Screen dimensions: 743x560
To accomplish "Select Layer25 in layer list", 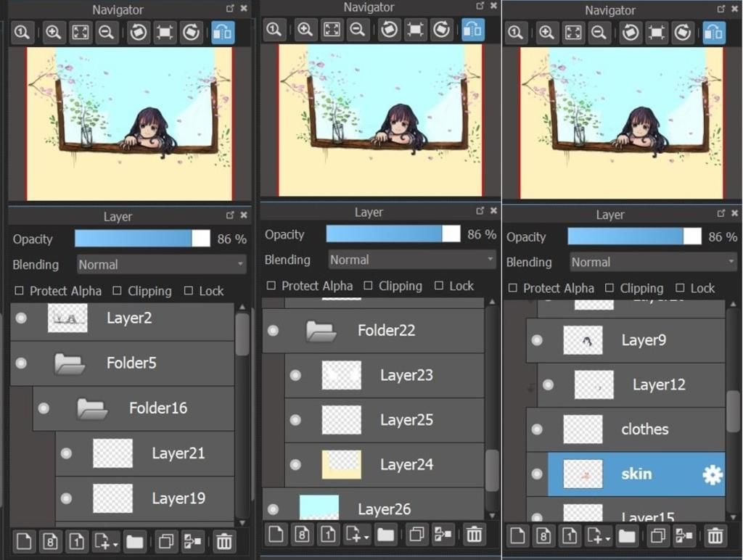I will tap(385, 420).
